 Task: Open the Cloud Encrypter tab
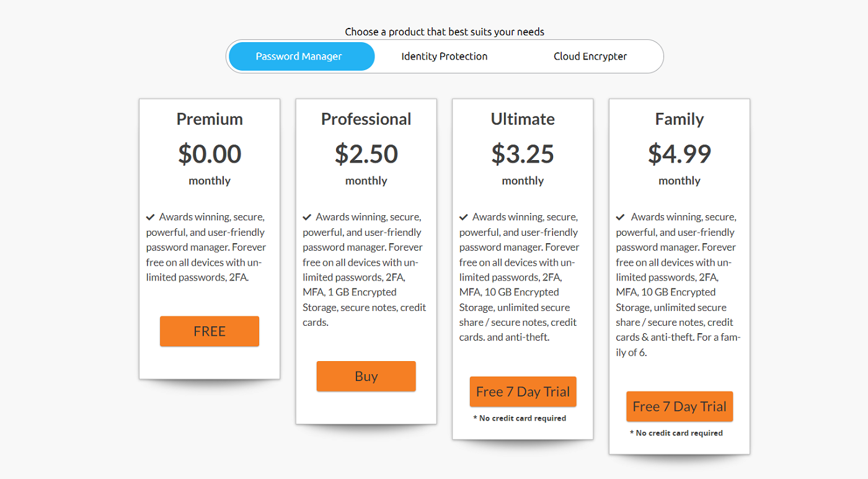coord(590,56)
